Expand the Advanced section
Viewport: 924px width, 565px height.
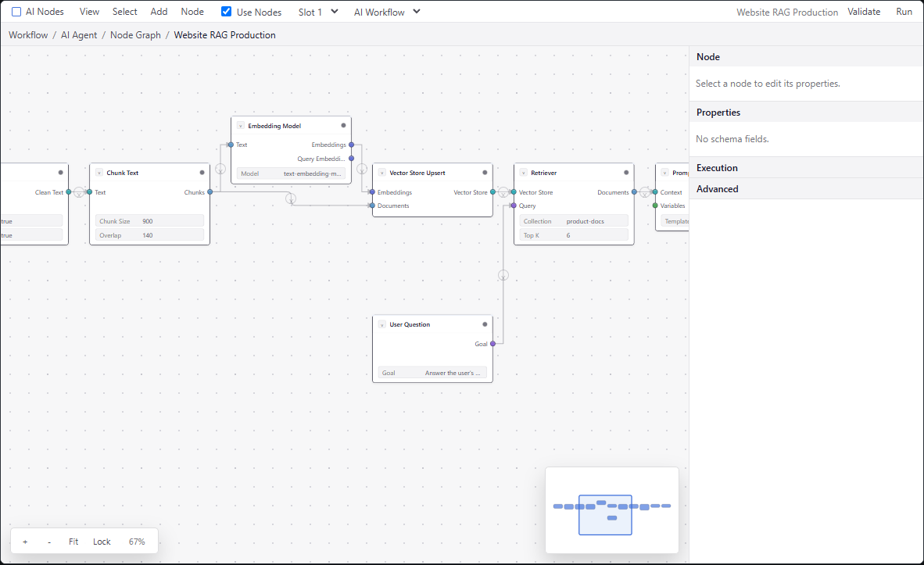click(806, 189)
